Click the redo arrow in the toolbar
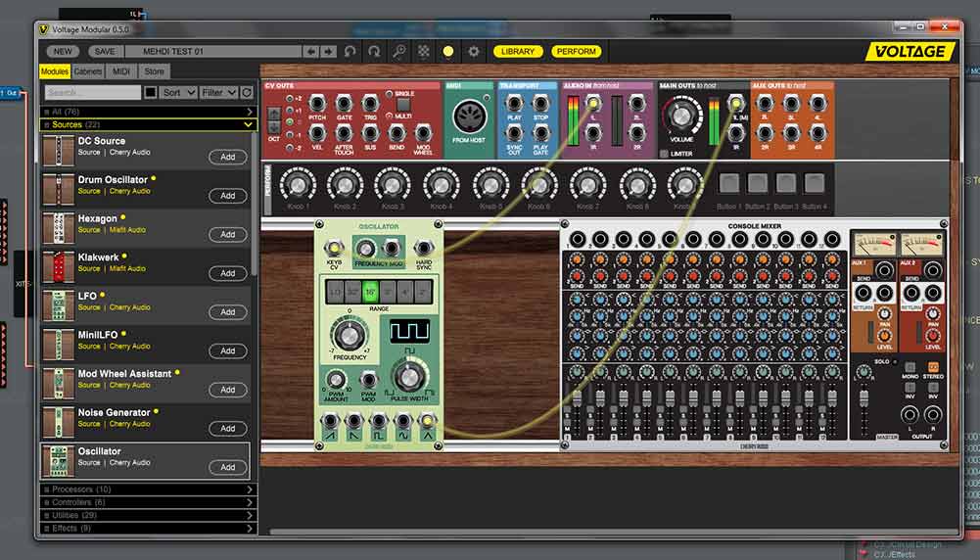980x560 pixels. (374, 51)
